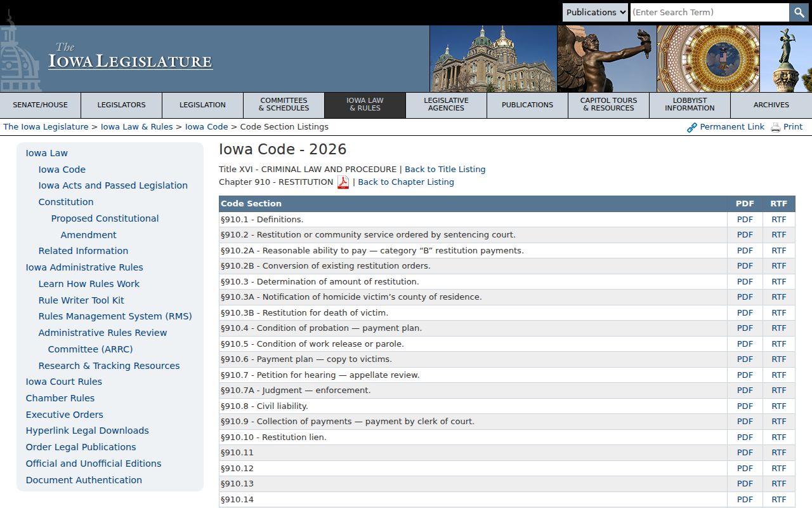Open RTF for §910.2A Reasonable ability to pay
This screenshot has height=508, width=812.
(x=778, y=251)
